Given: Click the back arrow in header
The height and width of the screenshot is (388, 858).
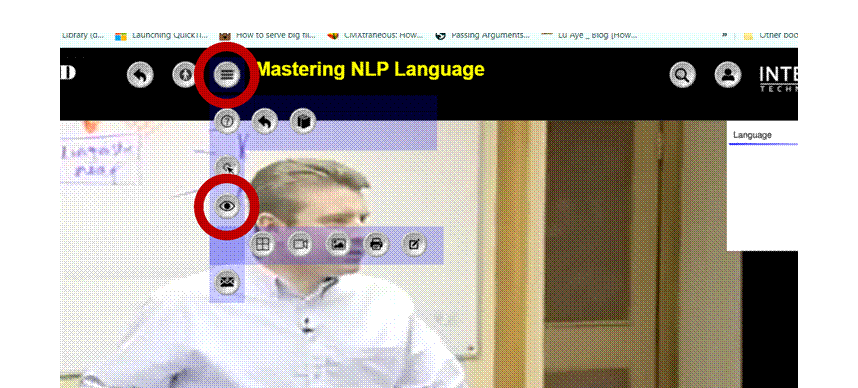Looking at the screenshot, I should (x=140, y=75).
